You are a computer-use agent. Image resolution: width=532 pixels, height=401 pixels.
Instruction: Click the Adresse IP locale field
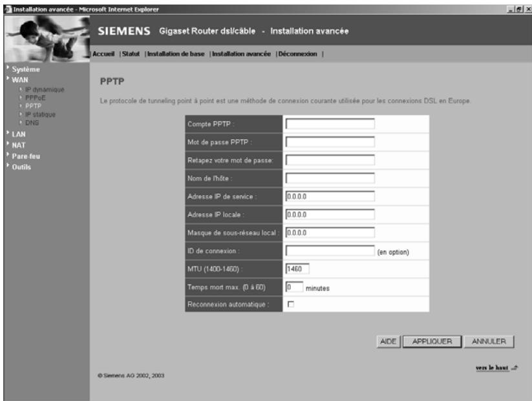(330, 214)
